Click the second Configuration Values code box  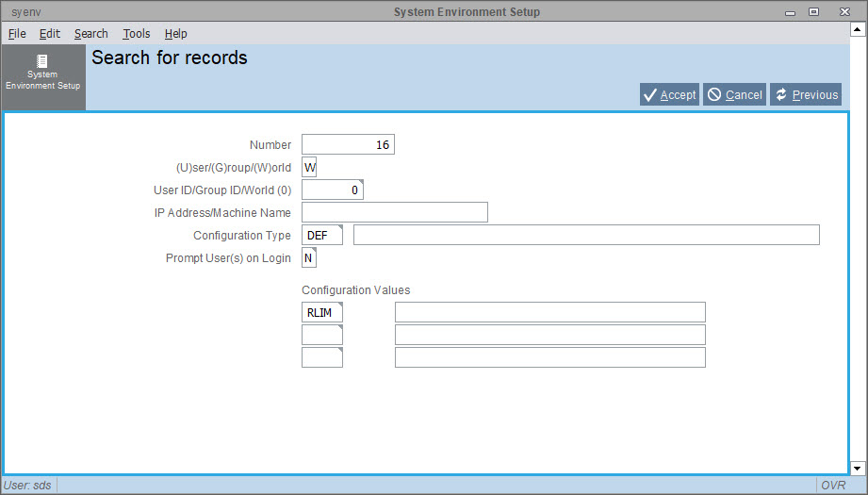pyautogui.click(x=322, y=335)
